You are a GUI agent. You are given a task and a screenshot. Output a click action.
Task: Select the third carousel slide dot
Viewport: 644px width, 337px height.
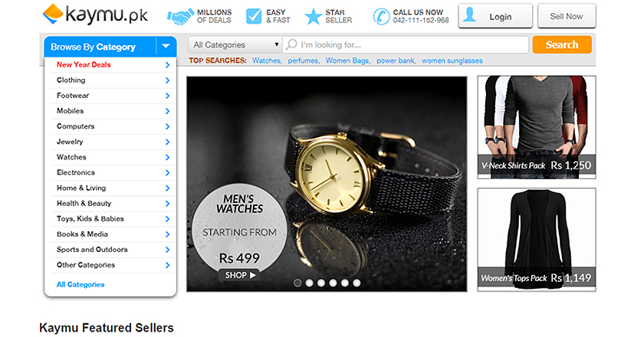point(321,283)
